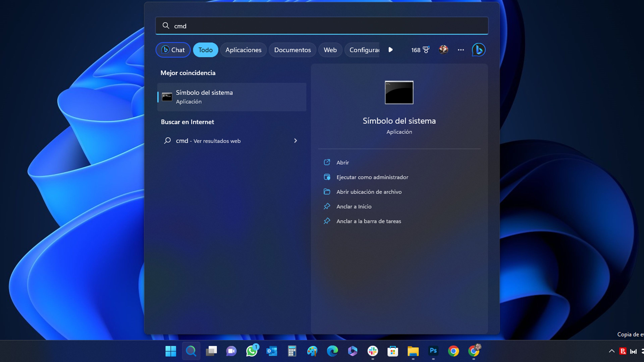Open the user profile avatar
This screenshot has width=644, height=362.
(443, 50)
